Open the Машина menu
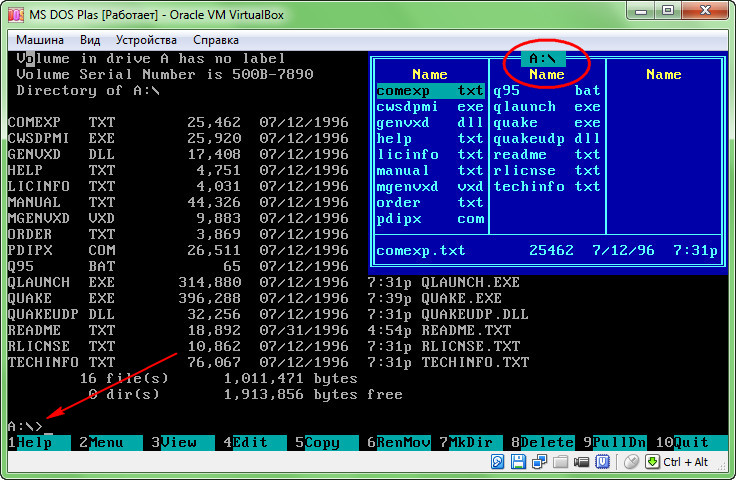 (x=40, y=40)
